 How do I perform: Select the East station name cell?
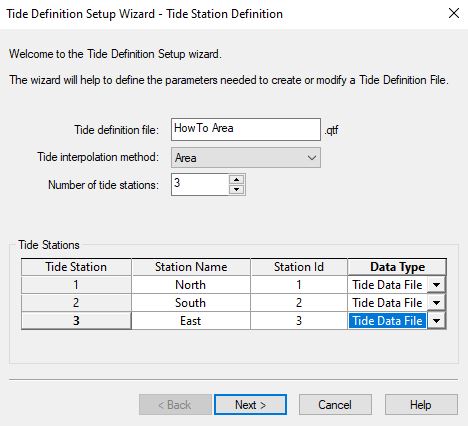point(191,321)
